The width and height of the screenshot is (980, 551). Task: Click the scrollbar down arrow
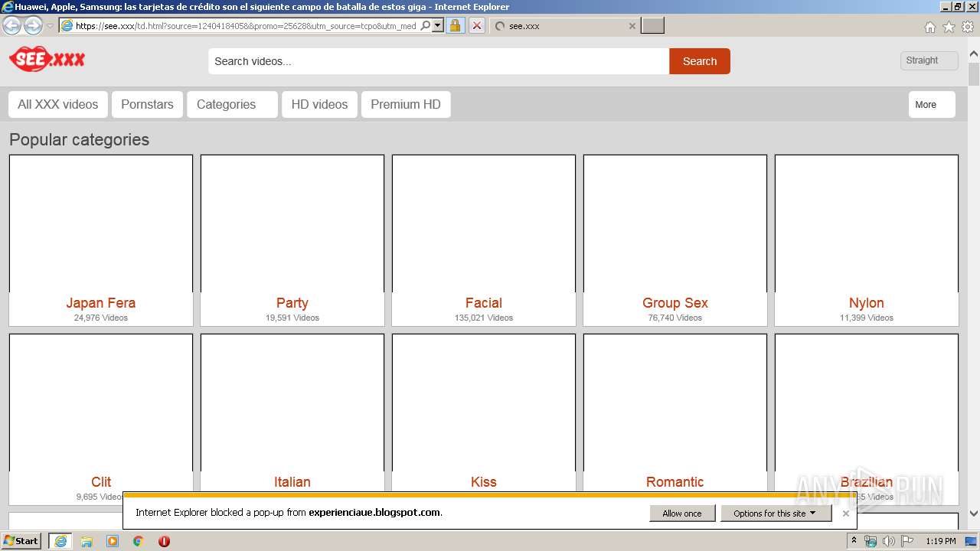(x=974, y=514)
